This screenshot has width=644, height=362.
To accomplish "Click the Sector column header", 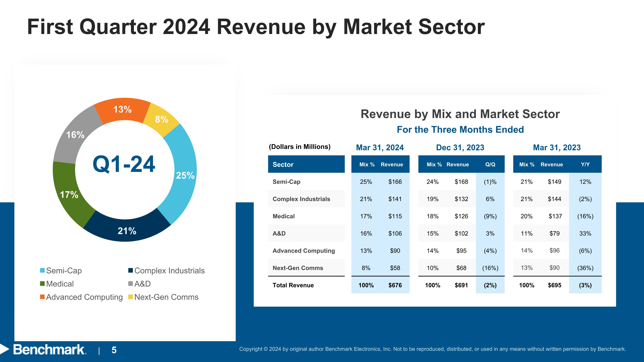I will [x=283, y=164].
